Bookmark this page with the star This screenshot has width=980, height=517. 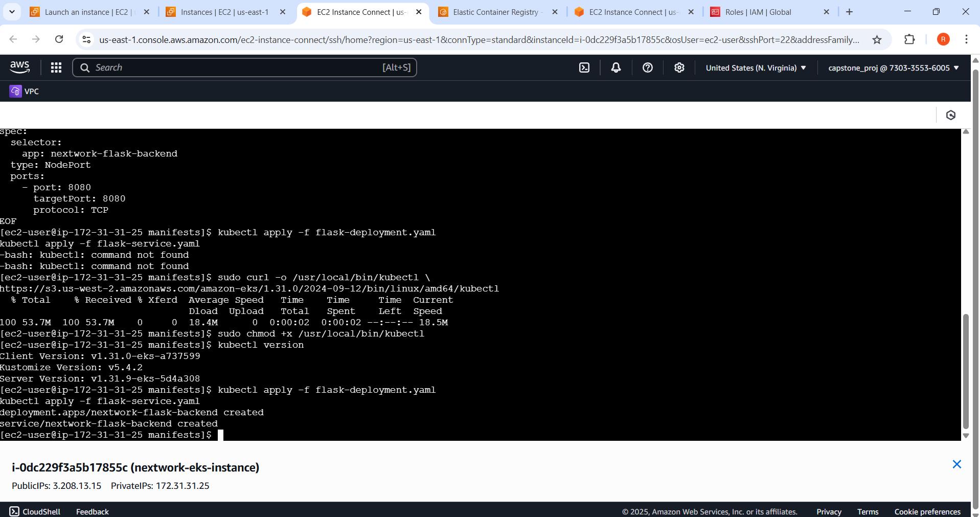click(877, 39)
